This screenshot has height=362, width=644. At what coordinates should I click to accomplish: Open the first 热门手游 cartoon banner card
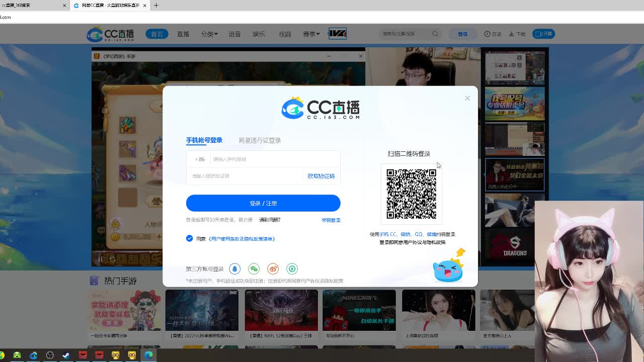pos(124,310)
